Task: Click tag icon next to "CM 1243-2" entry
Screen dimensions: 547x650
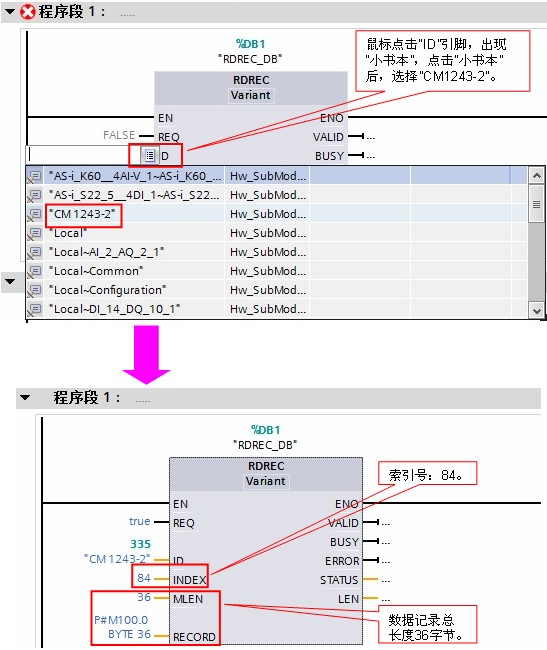Action: 35,214
